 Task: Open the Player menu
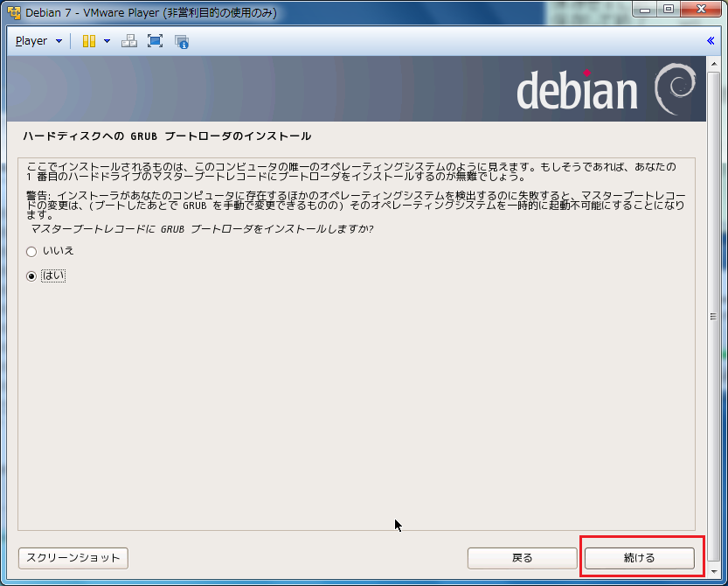(31, 41)
